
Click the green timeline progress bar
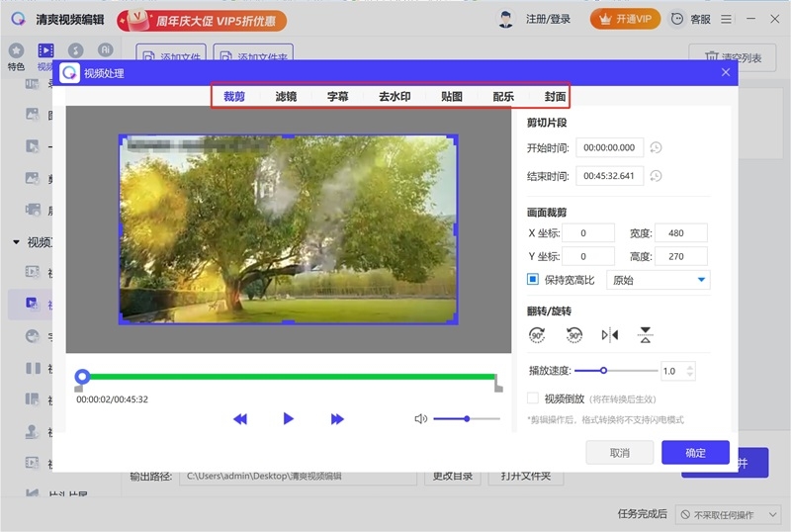click(293, 377)
